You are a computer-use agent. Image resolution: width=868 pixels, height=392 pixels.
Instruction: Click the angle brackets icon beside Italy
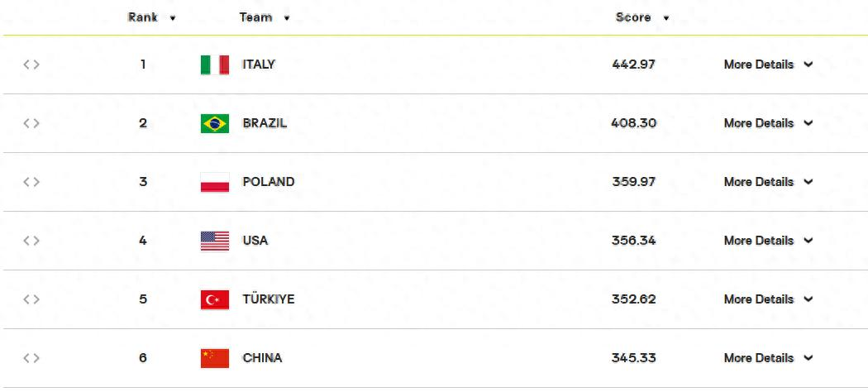[x=31, y=65]
